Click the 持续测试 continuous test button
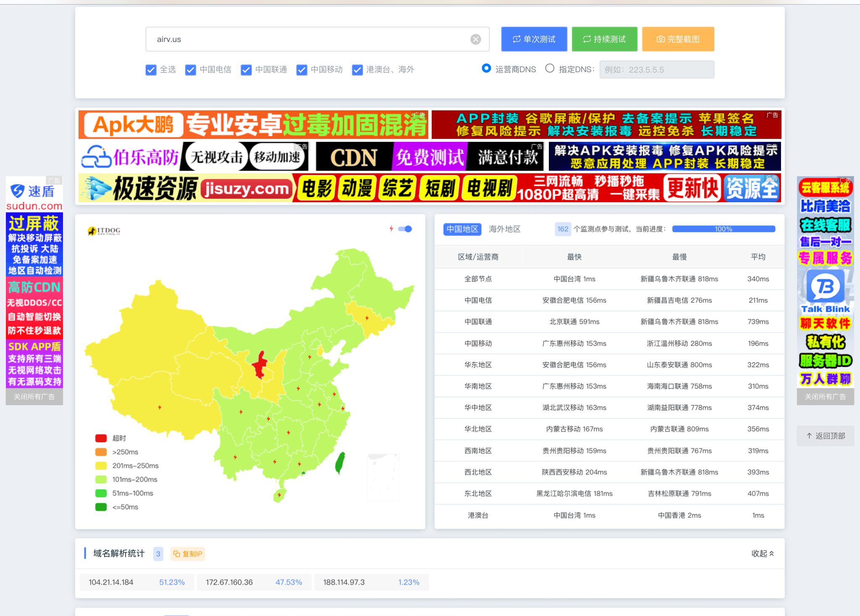This screenshot has width=860, height=616. click(604, 39)
